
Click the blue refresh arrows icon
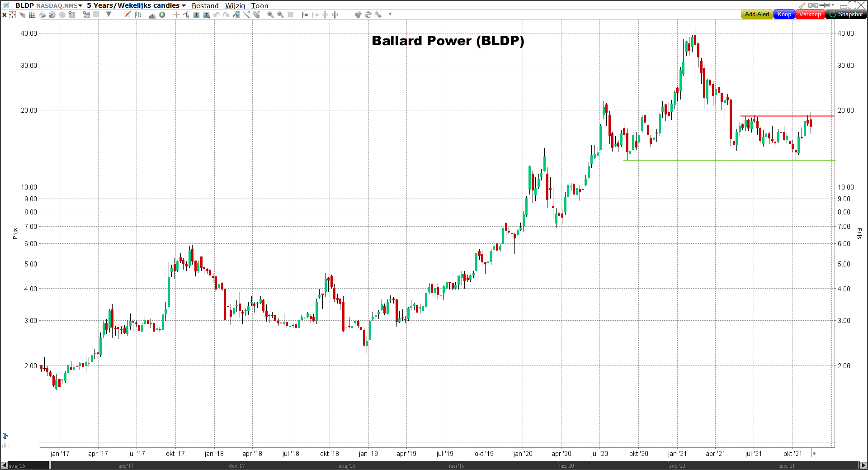coord(368,14)
